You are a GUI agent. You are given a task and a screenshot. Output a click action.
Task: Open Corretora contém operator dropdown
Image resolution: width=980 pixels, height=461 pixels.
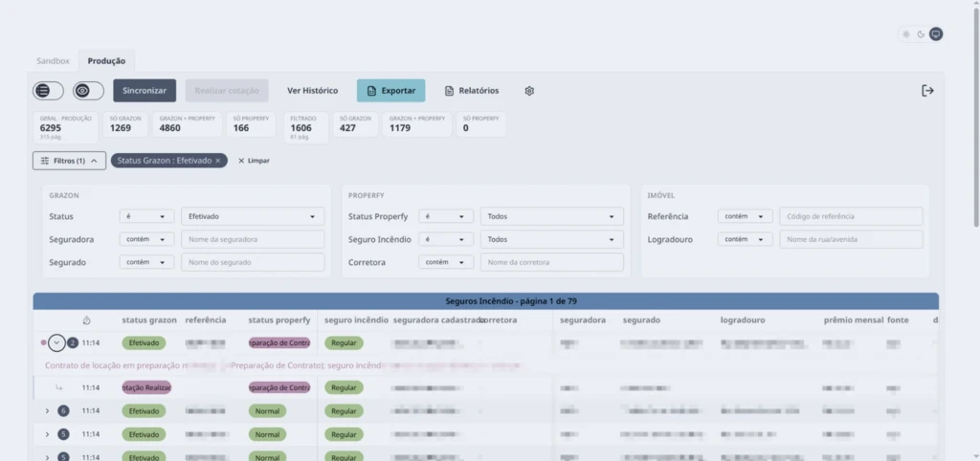[446, 262]
